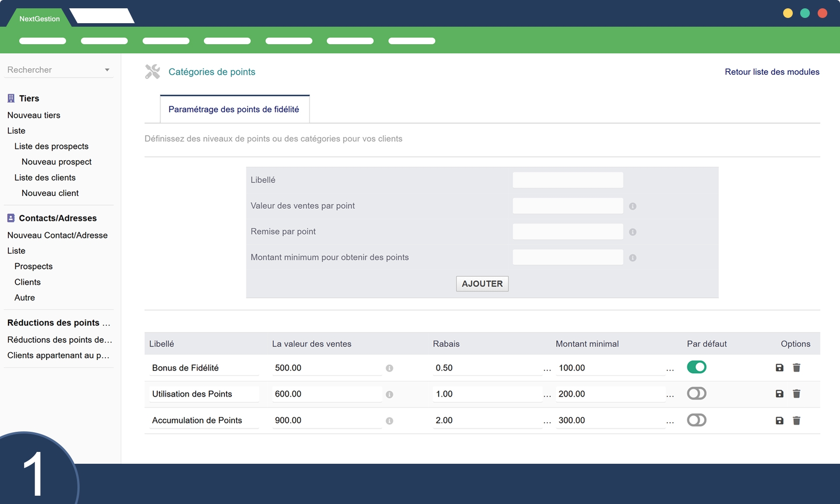This screenshot has height=504, width=840.
Task: Click info icon next to 900.00 value
Action: [x=389, y=421]
